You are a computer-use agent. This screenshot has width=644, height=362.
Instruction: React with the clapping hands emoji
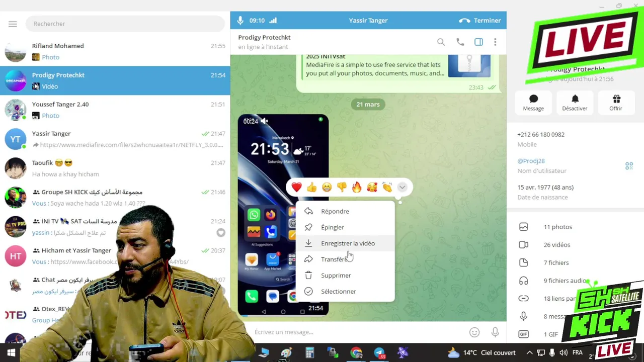click(x=387, y=188)
